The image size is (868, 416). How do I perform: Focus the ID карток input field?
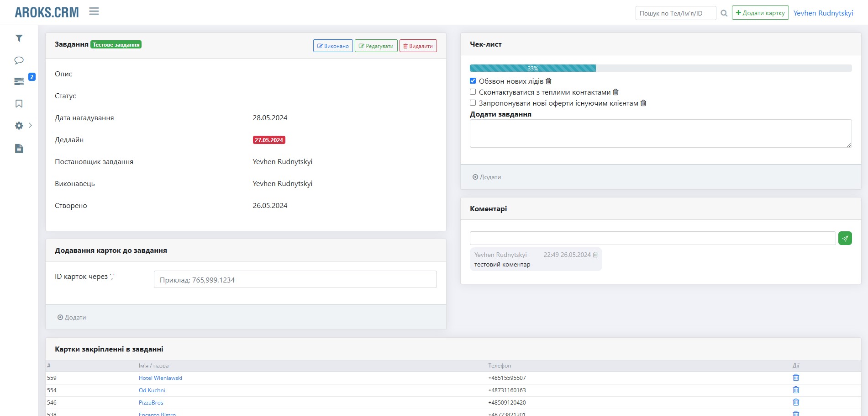(295, 279)
